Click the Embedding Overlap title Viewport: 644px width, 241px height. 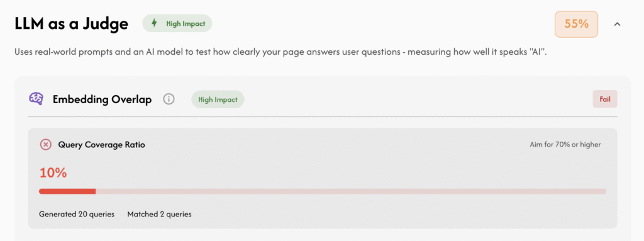pos(103,99)
